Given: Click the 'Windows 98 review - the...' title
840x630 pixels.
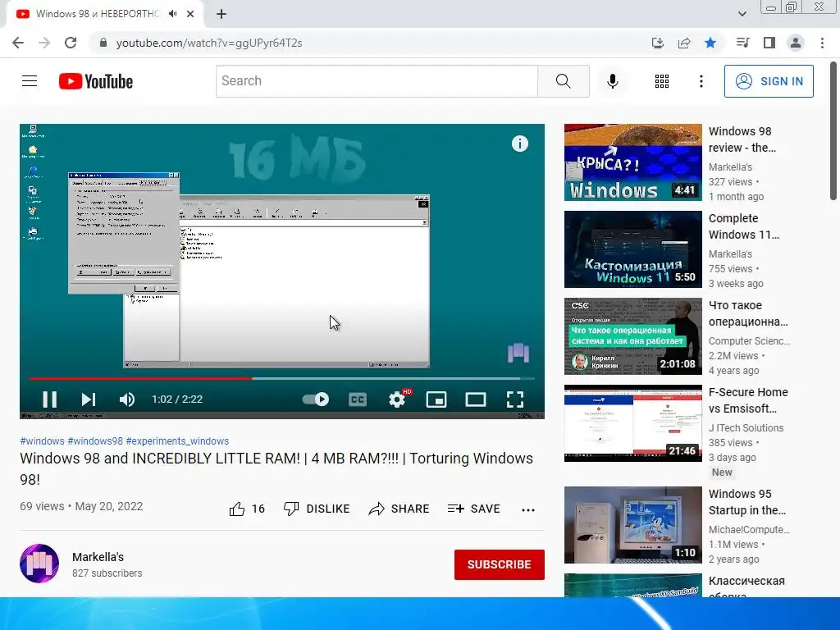Looking at the screenshot, I should pos(742,139).
